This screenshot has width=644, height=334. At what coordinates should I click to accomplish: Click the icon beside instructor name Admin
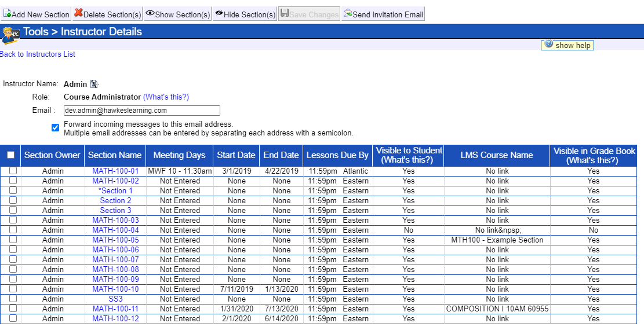[94, 85]
